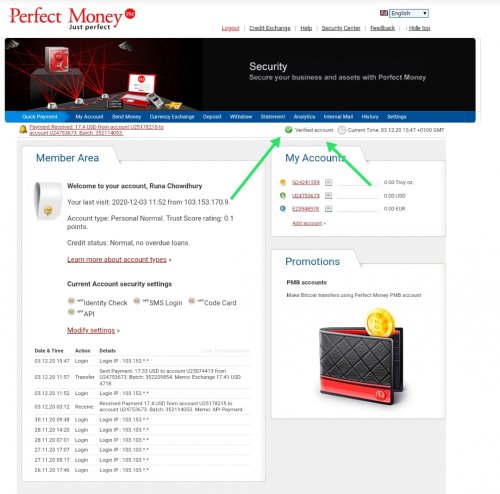This screenshot has height=494, width=500.
Task: Click the blue EUR account icon
Action: [283, 209]
